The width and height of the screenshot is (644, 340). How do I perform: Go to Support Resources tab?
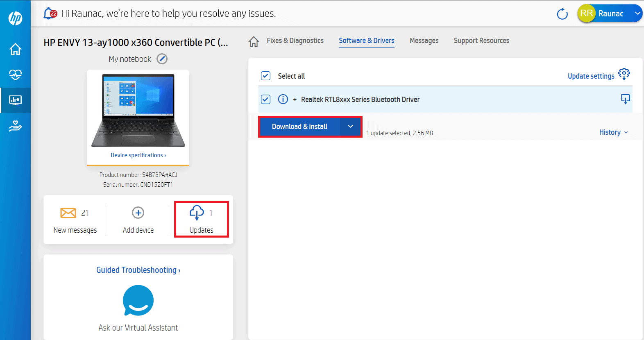481,41
